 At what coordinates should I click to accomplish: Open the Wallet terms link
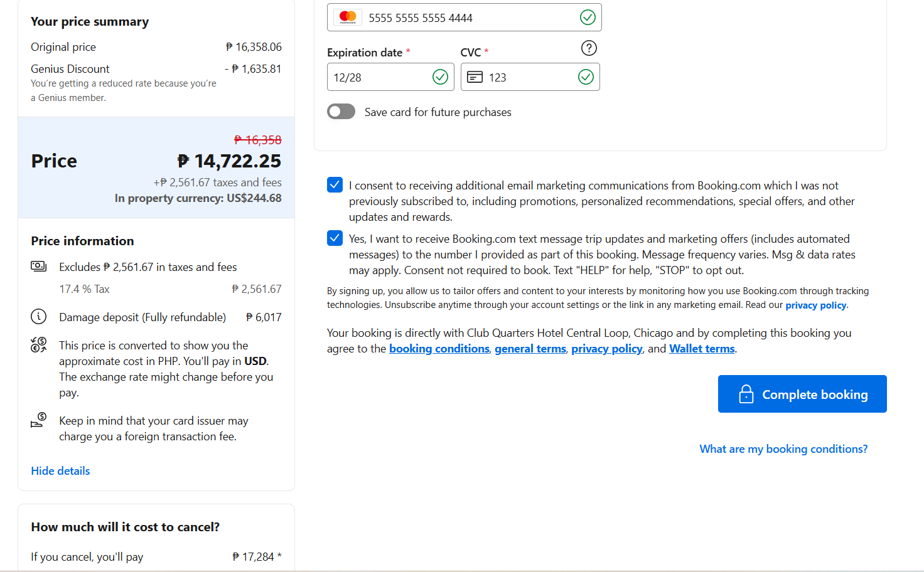702,349
